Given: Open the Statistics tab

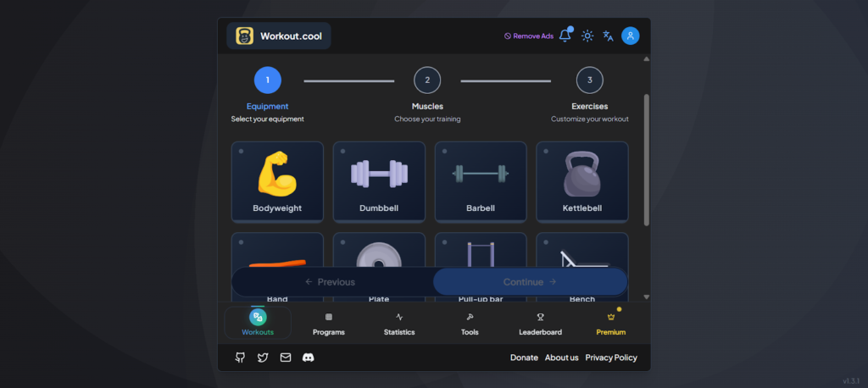Looking at the screenshot, I should (x=399, y=323).
